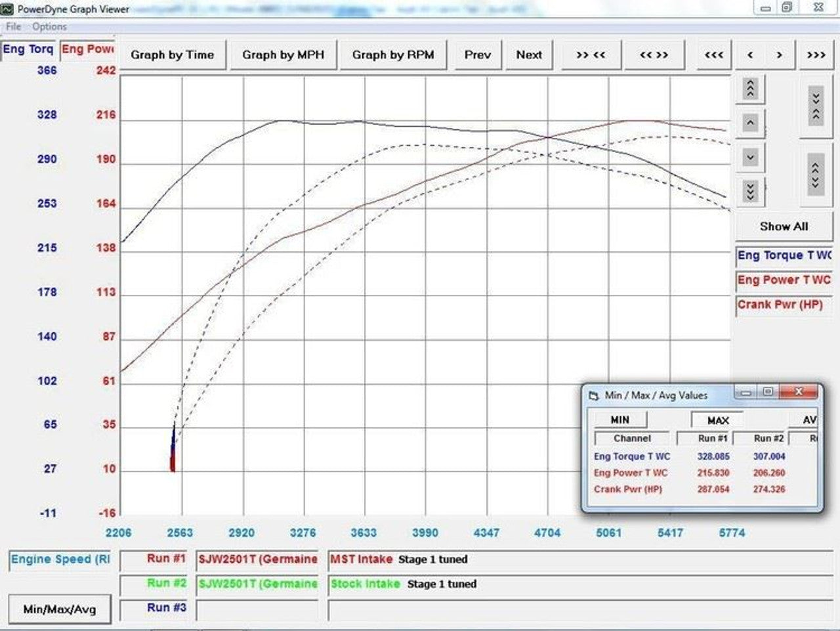Expand the MIN column in Min/Max/Avg window
840x631 pixels.
point(620,420)
